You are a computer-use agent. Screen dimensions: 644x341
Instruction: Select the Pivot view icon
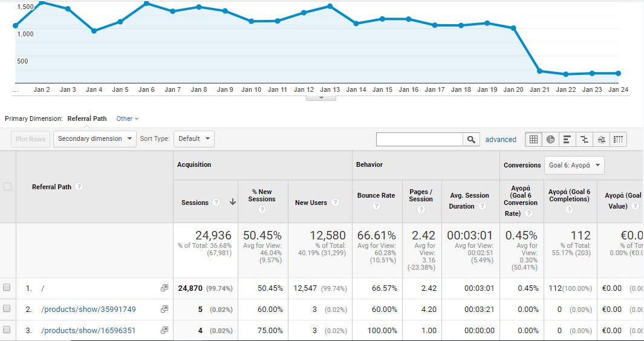coord(618,139)
